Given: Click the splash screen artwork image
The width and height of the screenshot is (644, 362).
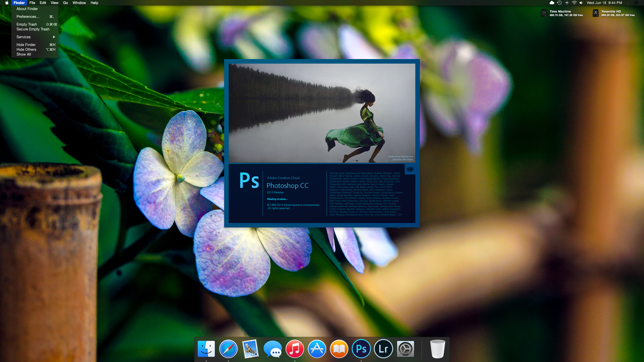Looking at the screenshot, I should (322, 113).
